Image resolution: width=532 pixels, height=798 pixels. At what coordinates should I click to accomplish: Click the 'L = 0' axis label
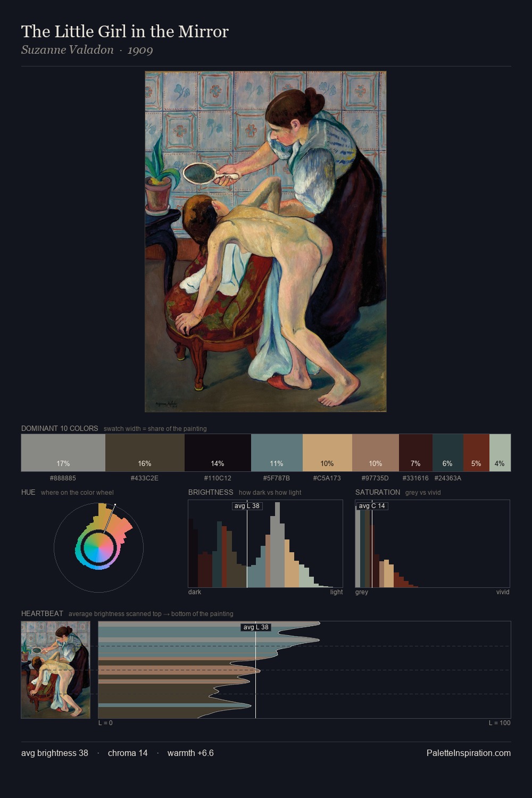coord(105,723)
